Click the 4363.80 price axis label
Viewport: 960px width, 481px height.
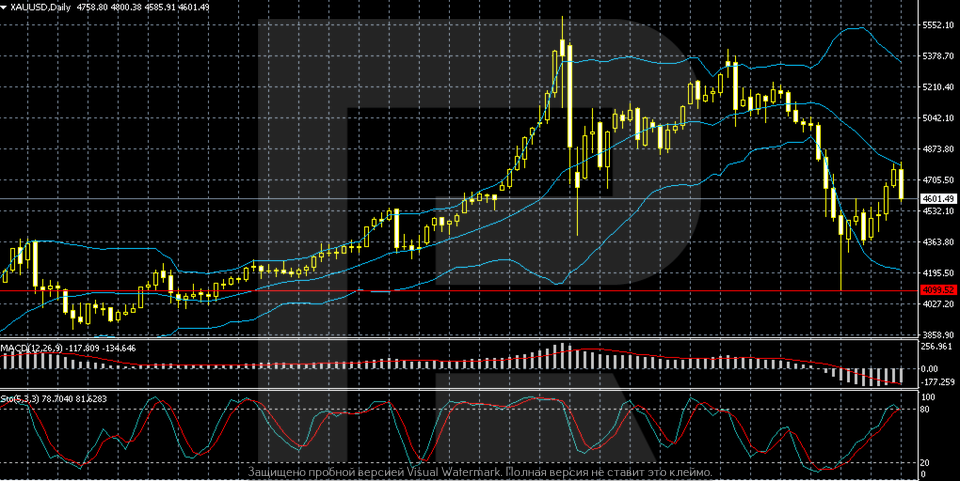pos(939,242)
